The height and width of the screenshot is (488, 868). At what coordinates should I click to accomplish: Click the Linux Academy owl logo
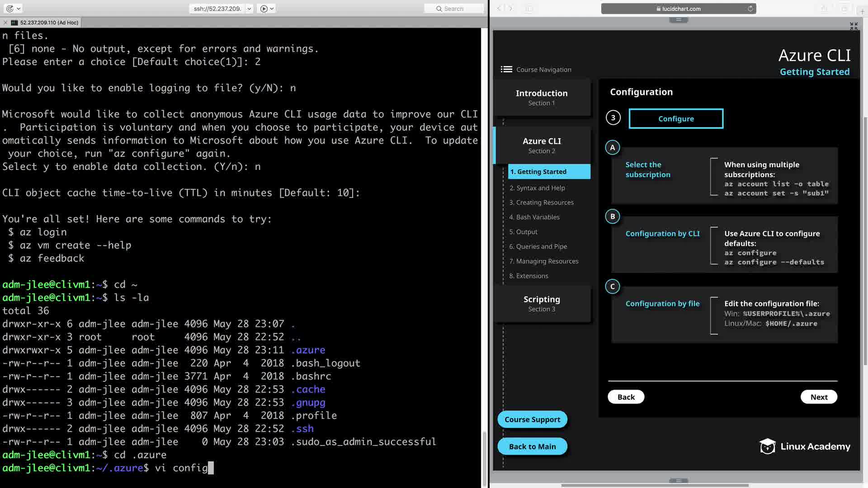pos(767,446)
